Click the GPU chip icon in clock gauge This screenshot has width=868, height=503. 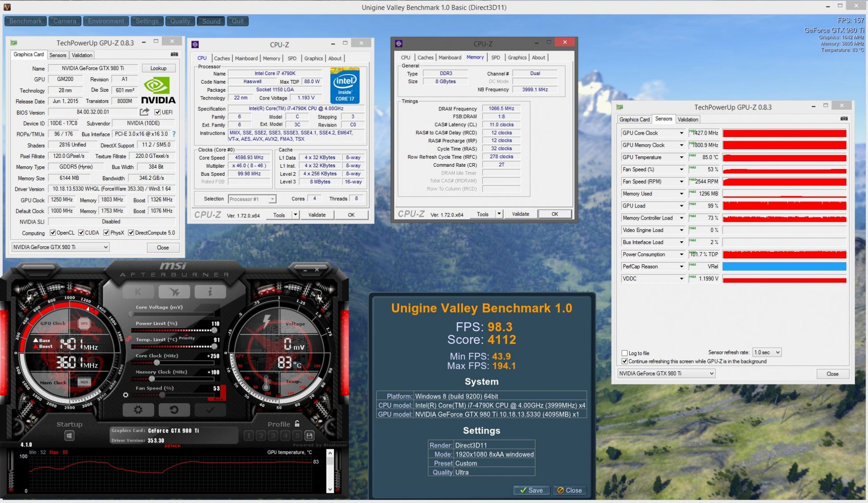(x=84, y=324)
